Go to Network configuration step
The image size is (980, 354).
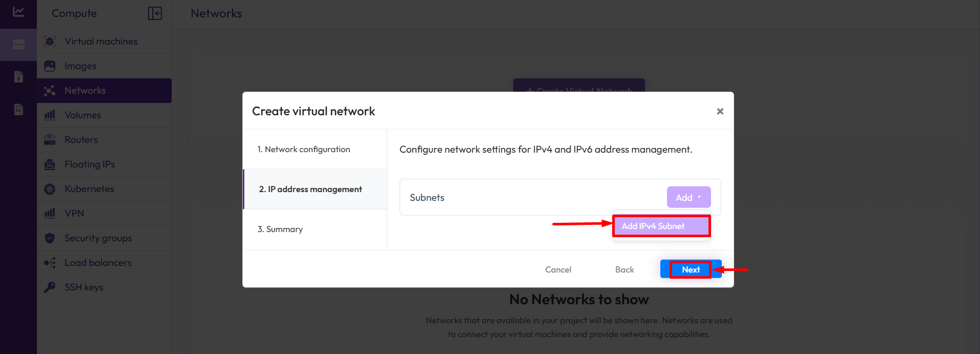[304, 149]
